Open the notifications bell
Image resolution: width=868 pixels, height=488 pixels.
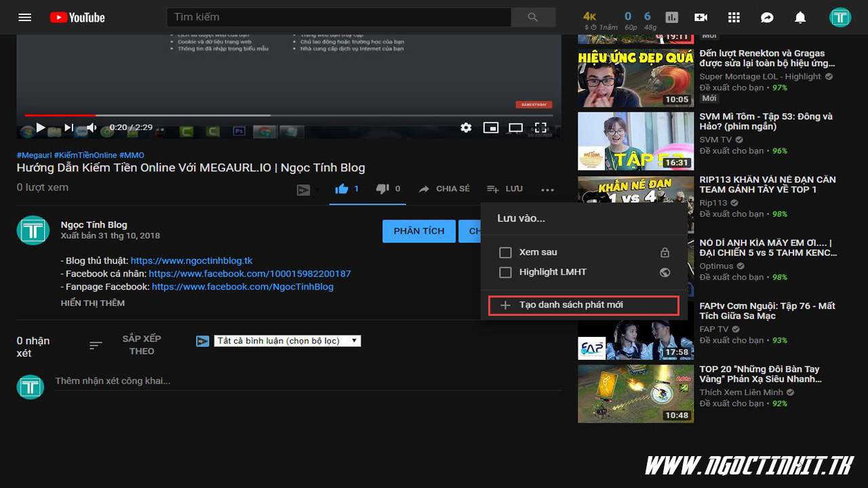click(x=800, y=18)
